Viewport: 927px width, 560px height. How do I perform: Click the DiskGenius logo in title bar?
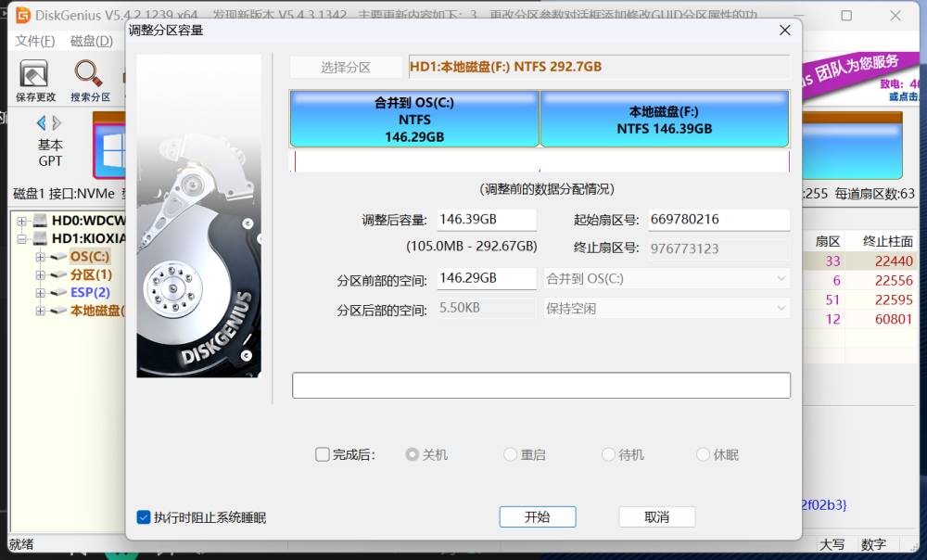point(23,15)
